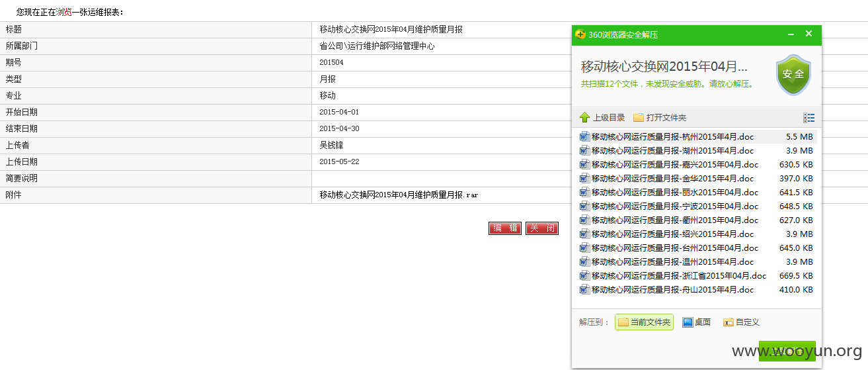Click the Word icon of the 湖州 file
The width and height of the screenshot is (868, 370).
coord(584,151)
